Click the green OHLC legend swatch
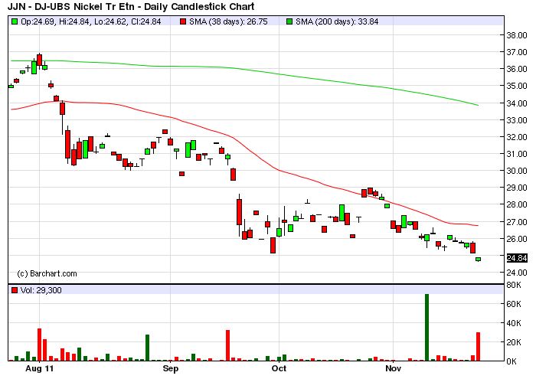Viewport: 536px width, 392px height. 14,22
